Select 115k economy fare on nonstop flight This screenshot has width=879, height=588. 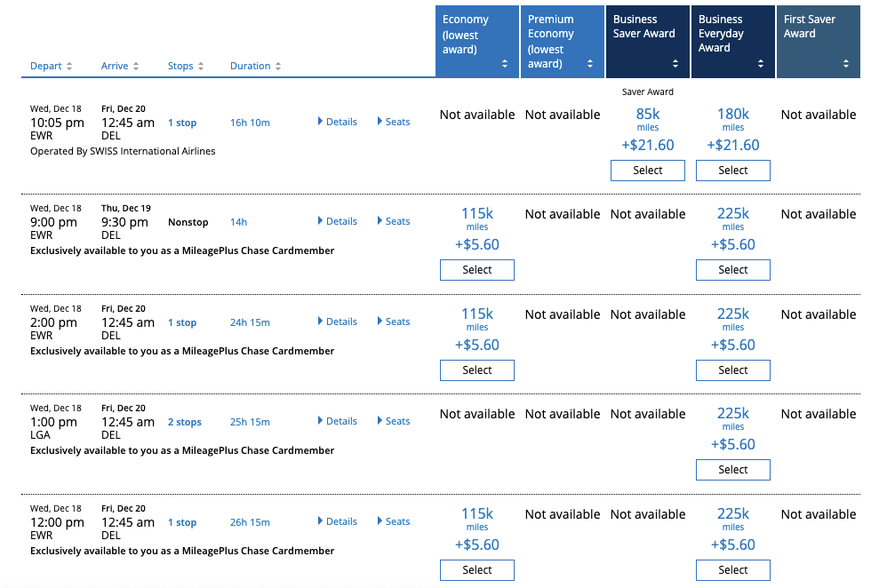pyautogui.click(x=477, y=270)
